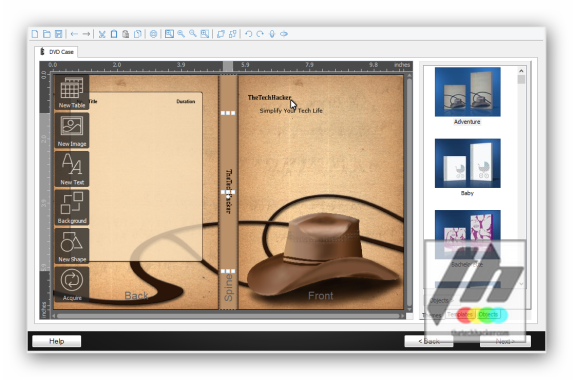This screenshot has width=573, height=380.
Task: Click the Redo curved arrow icon
Action: 260,34
